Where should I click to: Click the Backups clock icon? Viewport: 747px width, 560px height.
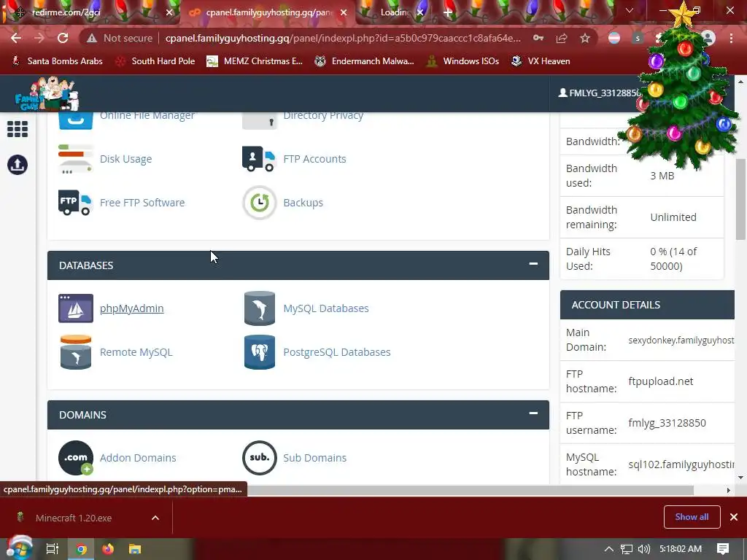260,203
